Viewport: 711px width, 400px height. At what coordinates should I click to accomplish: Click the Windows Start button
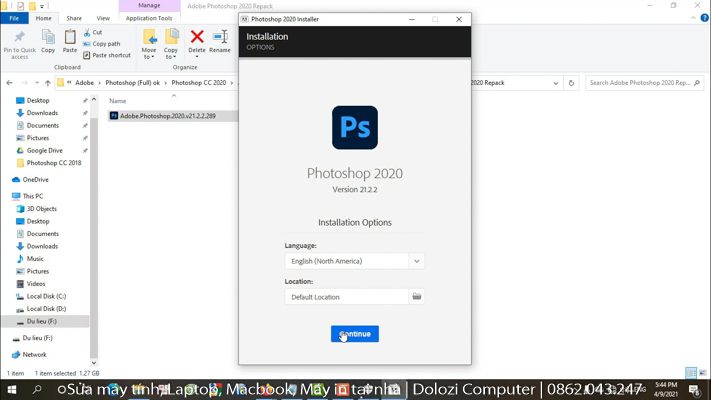tap(12, 390)
